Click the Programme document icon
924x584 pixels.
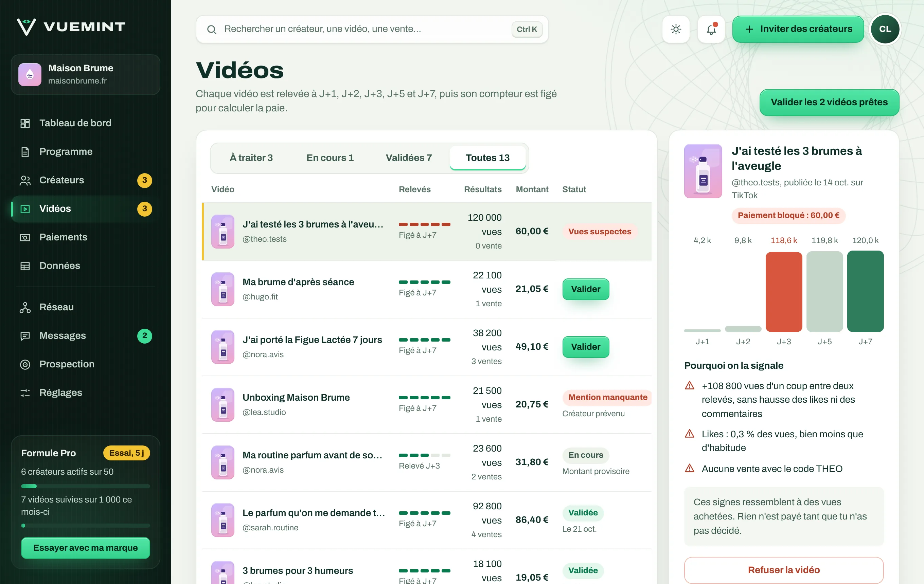[25, 152]
